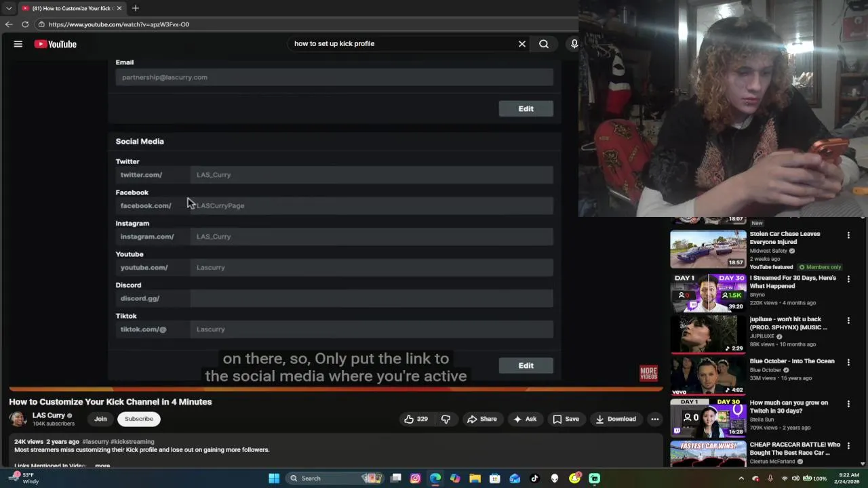Open green Kick app on taskbar
This screenshot has width=868, height=488.
[x=595, y=479]
